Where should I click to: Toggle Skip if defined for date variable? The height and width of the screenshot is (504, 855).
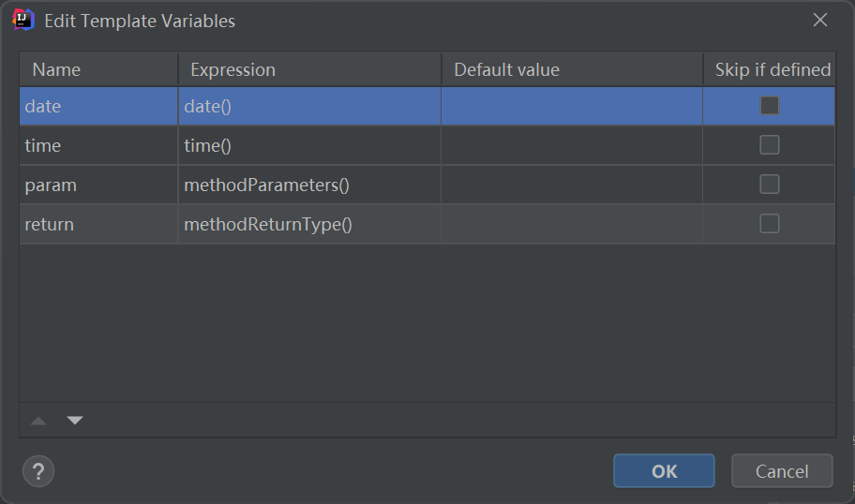[770, 106]
